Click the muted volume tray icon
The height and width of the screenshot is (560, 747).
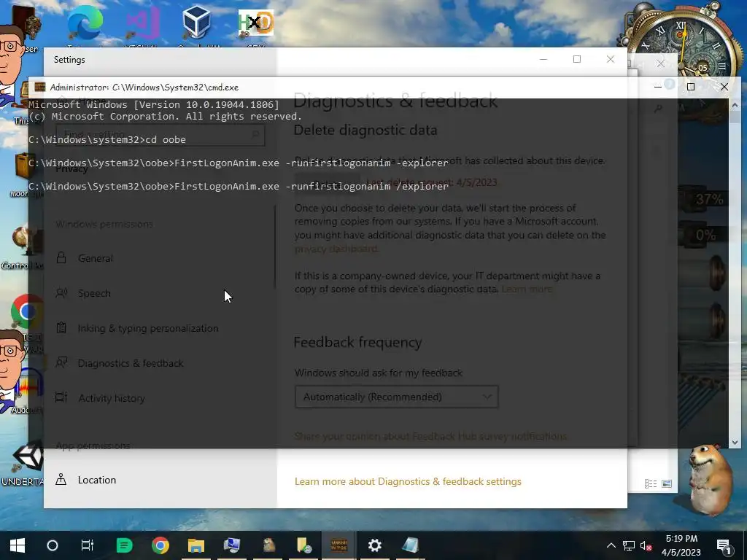646,545
